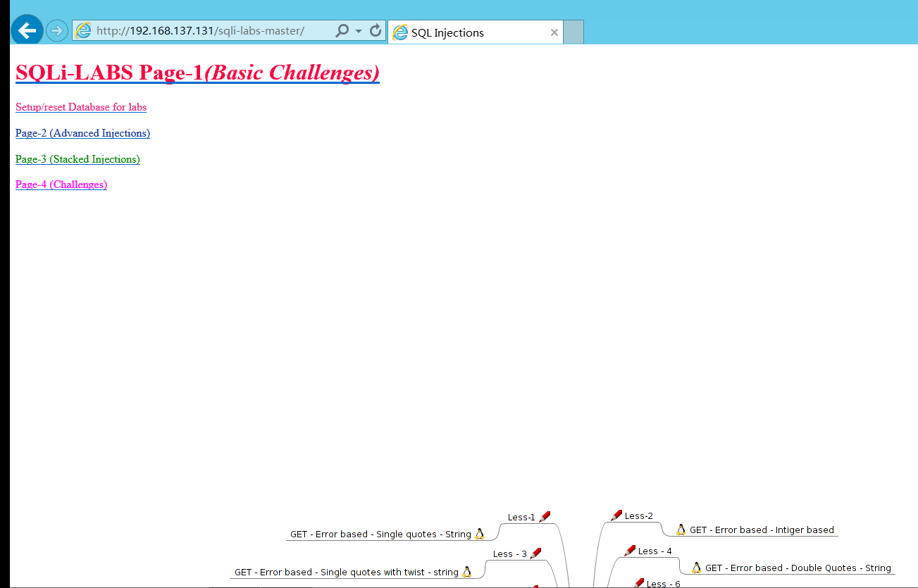Click the Internet Explorer icon in address bar

coord(83,31)
